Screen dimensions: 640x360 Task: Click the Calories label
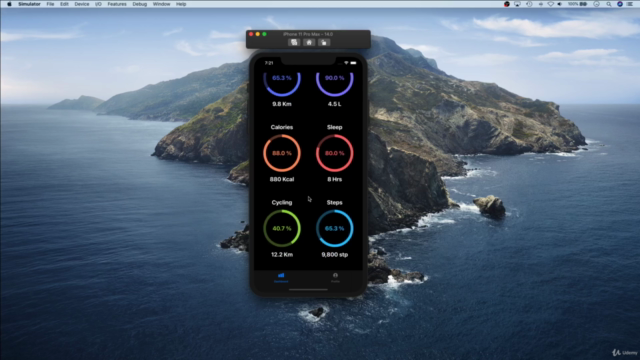[x=282, y=127]
